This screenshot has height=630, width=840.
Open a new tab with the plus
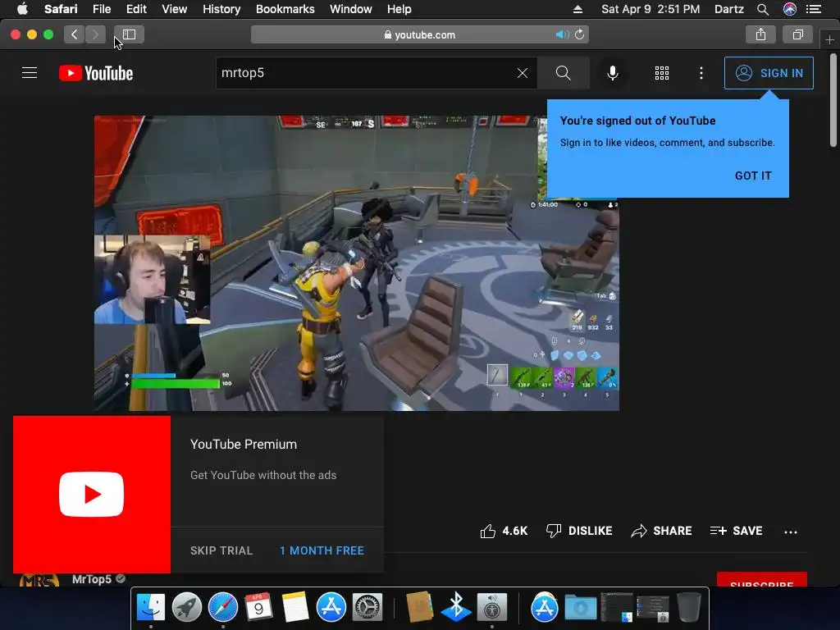point(829,39)
